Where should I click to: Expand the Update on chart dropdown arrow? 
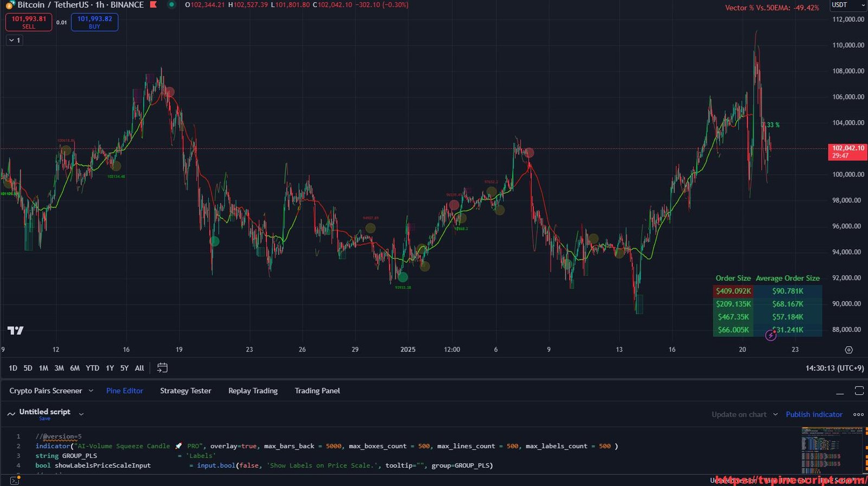pos(775,414)
